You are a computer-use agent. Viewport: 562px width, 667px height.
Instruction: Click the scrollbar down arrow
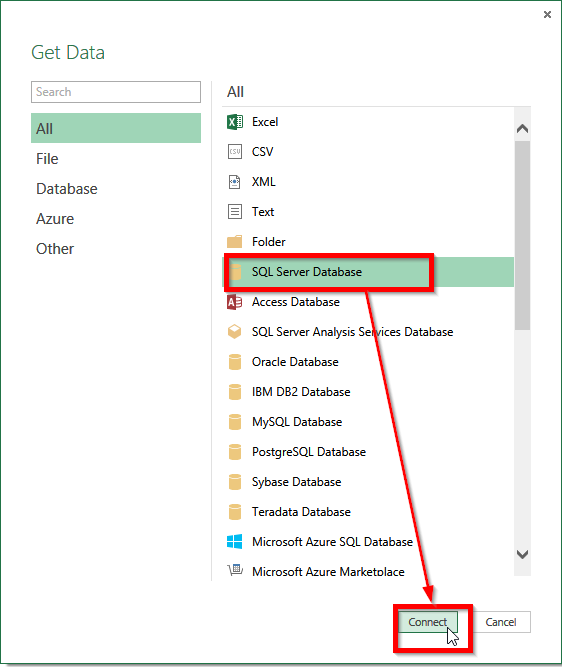[522, 554]
